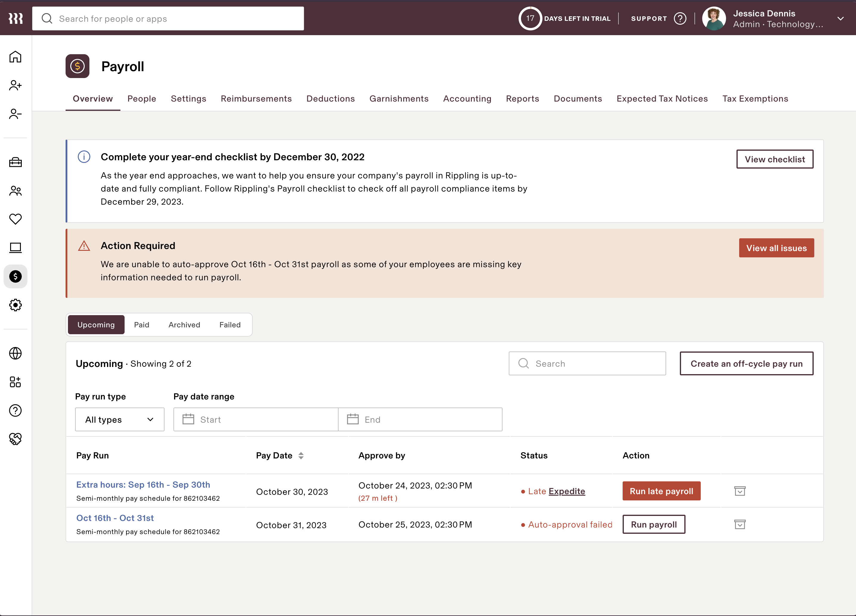
Task: Click the 17 days left trial circle
Action: tap(530, 18)
